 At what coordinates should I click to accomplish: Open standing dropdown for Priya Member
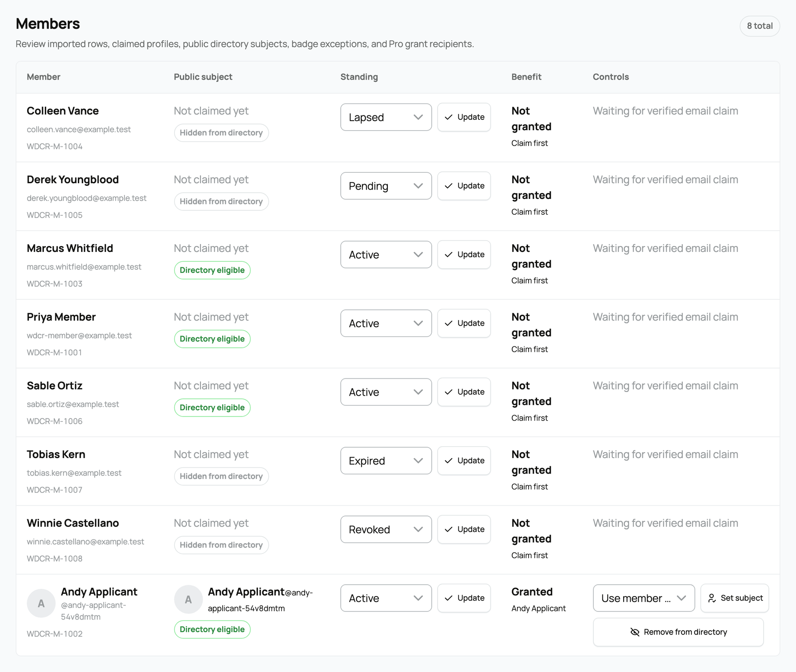[386, 323]
